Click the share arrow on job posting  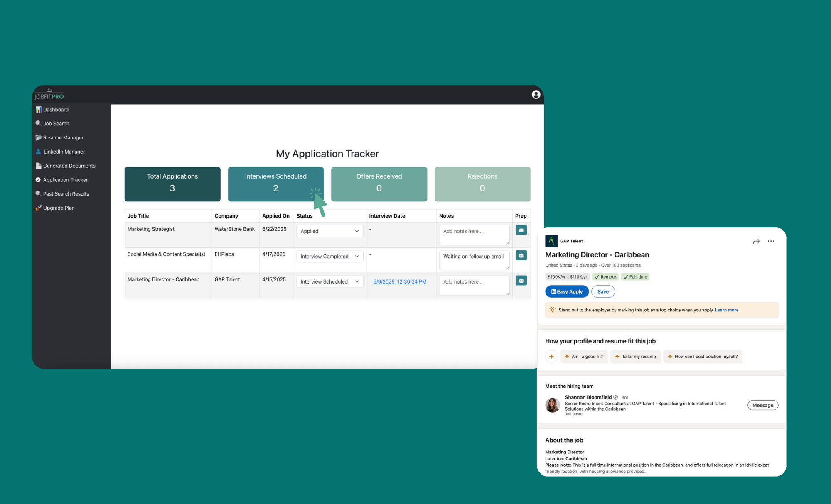pos(756,241)
